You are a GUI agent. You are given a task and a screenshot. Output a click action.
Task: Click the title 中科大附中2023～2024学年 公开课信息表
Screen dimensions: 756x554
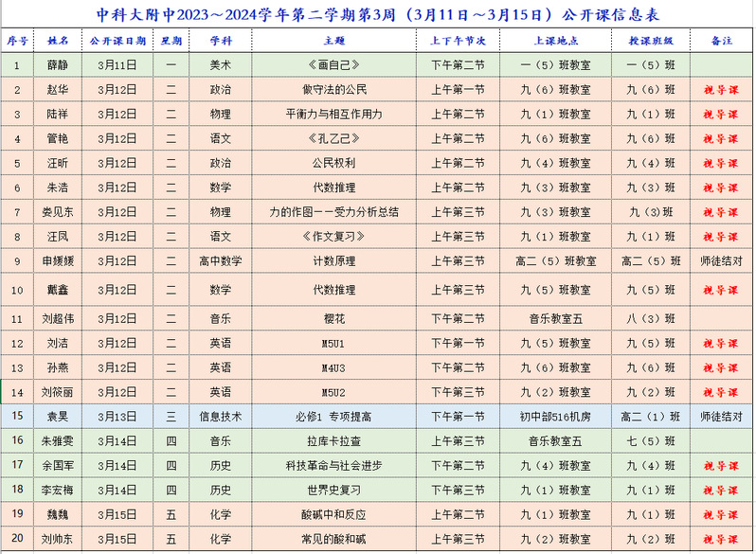coord(377,14)
